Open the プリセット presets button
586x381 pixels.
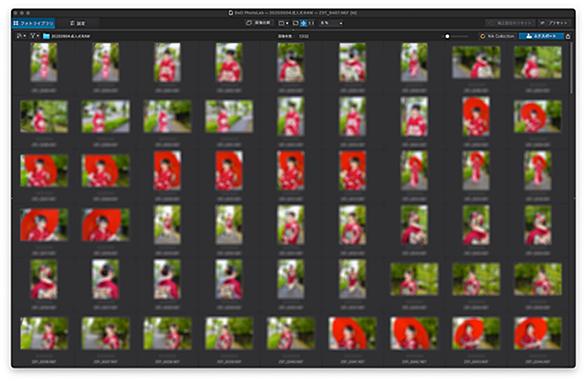pos(555,23)
